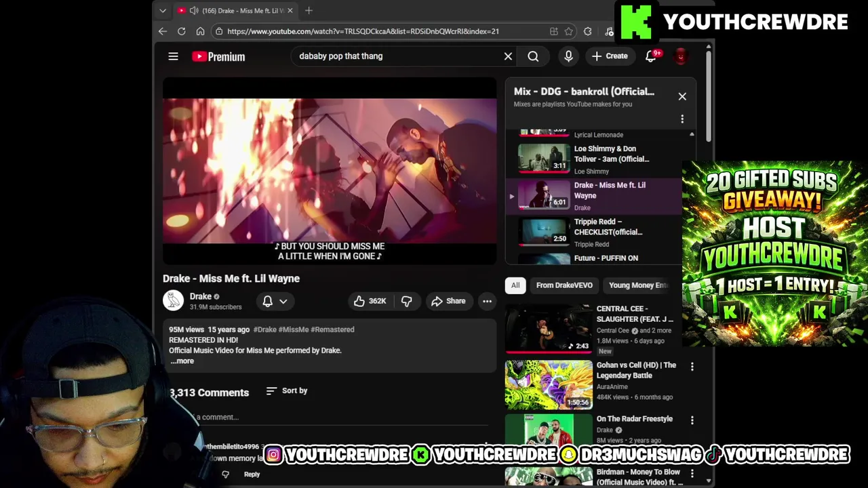Select the Young Money Ent filter chip
The height and width of the screenshot is (488, 868).
pyautogui.click(x=637, y=285)
